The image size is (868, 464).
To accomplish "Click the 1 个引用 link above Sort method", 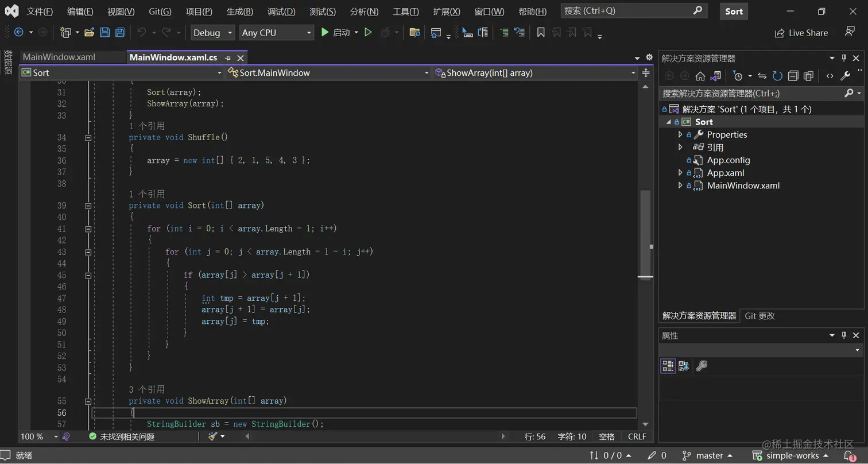I will pos(146,194).
